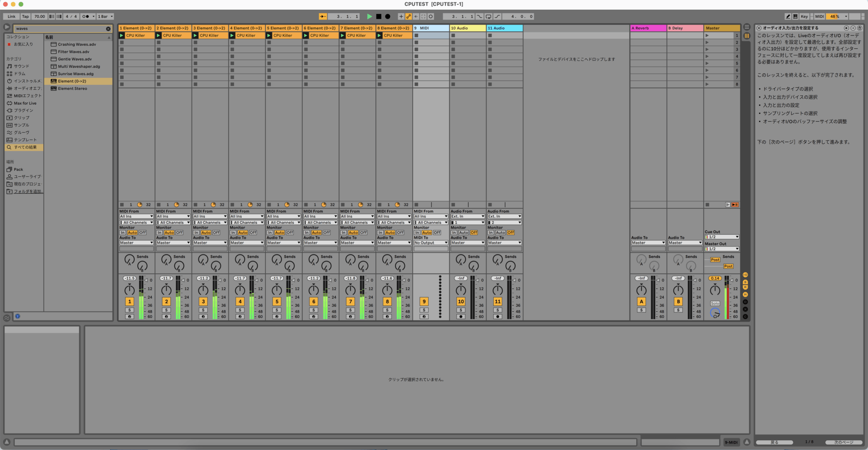
Task: Select Element Stereo preset in browser list
Action: point(72,89)
